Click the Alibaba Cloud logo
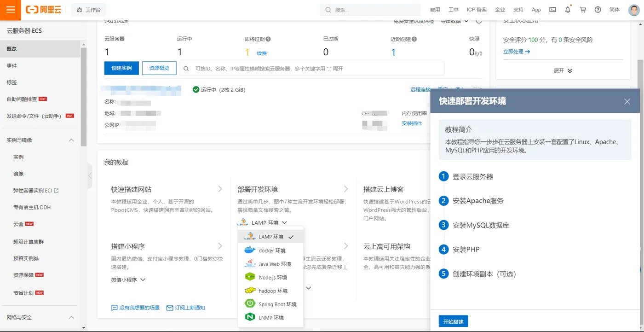644x332 pixels. tap(43, 10)
